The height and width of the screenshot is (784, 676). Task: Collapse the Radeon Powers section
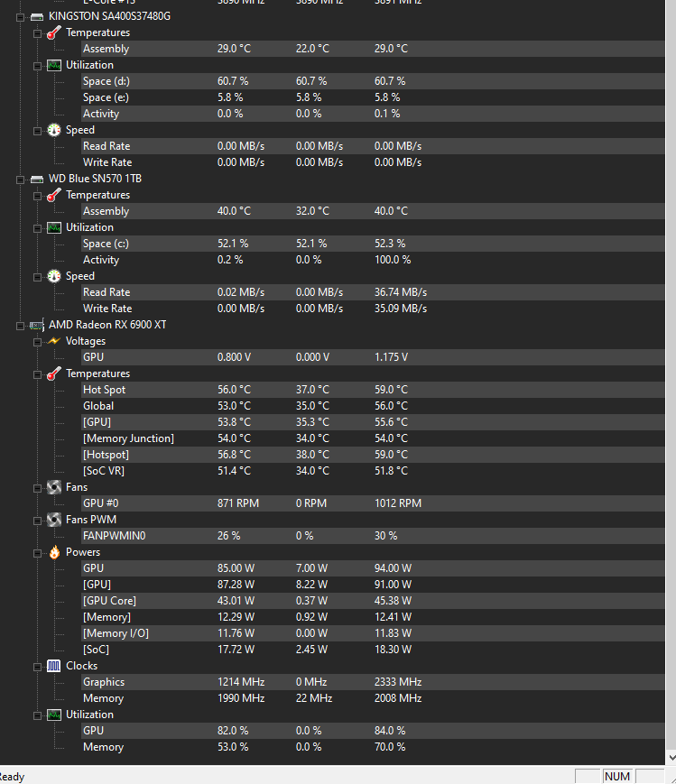(x=37, y=552)
